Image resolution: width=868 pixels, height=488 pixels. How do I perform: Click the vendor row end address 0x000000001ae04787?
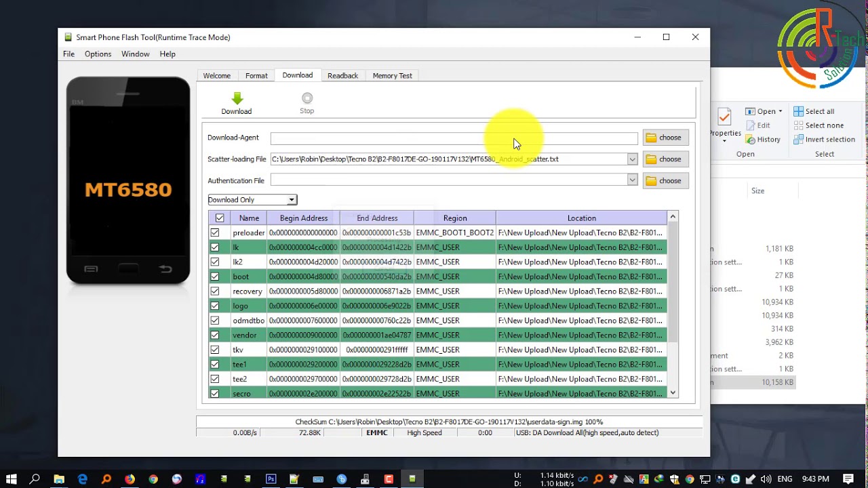(376, 335)
